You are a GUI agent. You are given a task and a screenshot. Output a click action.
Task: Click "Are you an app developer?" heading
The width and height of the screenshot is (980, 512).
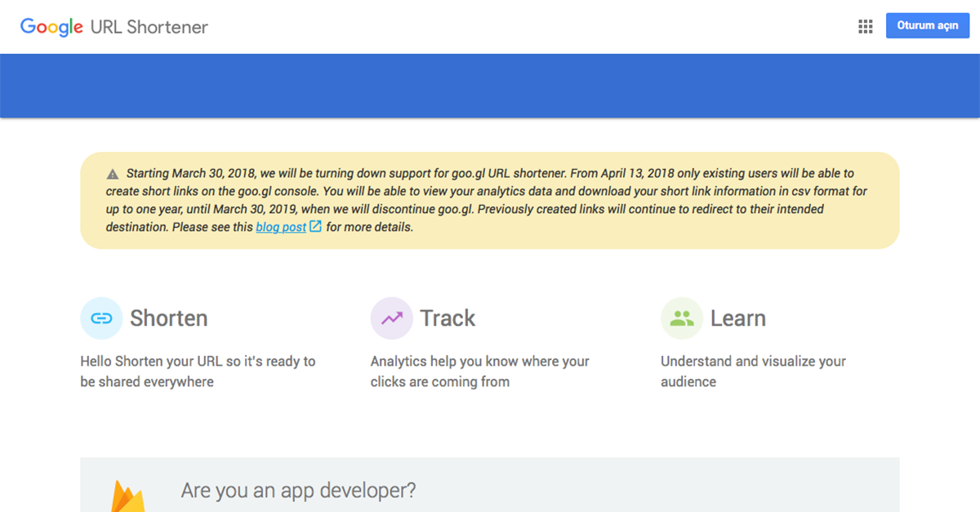(x=298, y=491)
